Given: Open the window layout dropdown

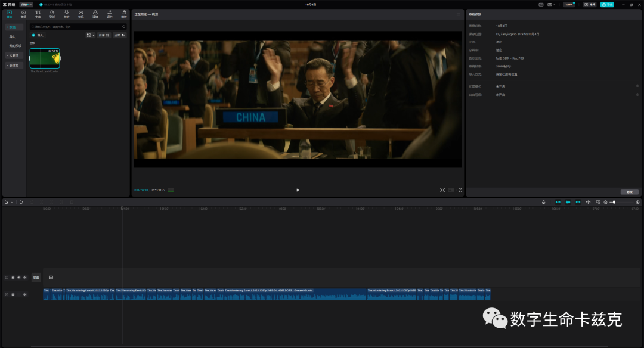Looking at the screenshot, I should coord(551,5).
